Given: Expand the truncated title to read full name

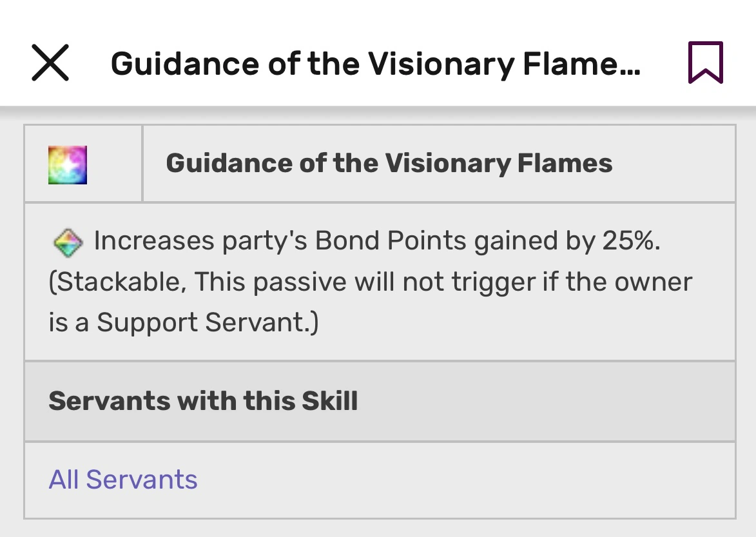Looking at the screenshot, I should (376, 63).
